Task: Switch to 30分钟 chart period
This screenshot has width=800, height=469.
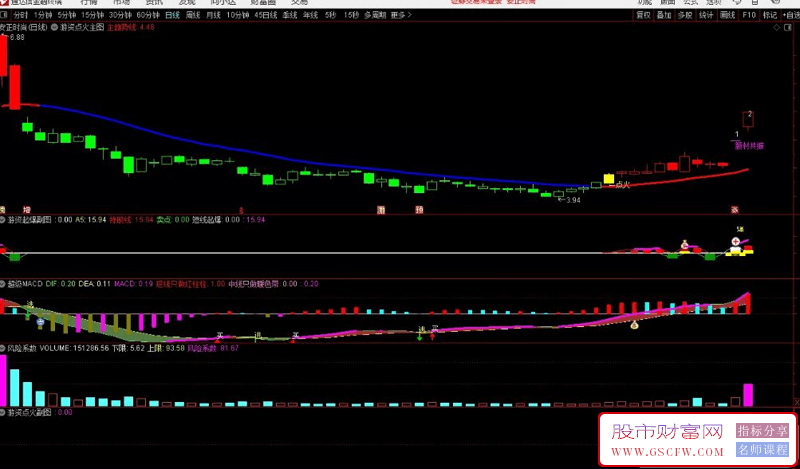Action: [120, 15]
